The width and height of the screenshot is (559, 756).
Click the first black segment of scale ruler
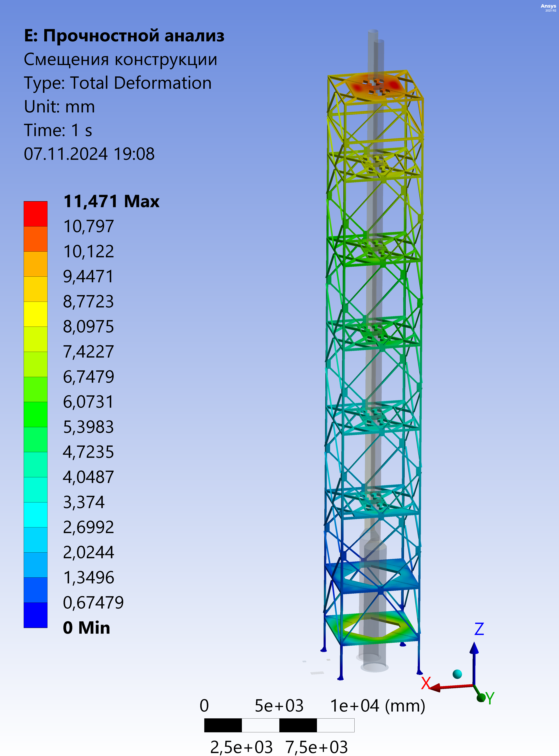(x=223, y=726)
